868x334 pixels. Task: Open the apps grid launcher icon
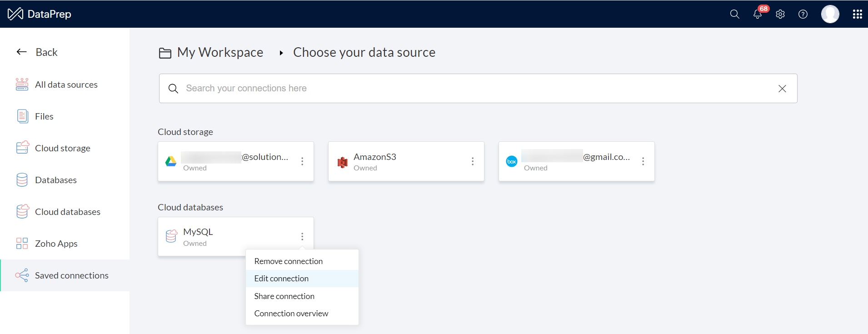pyautogui.click(x=858, y=14)
